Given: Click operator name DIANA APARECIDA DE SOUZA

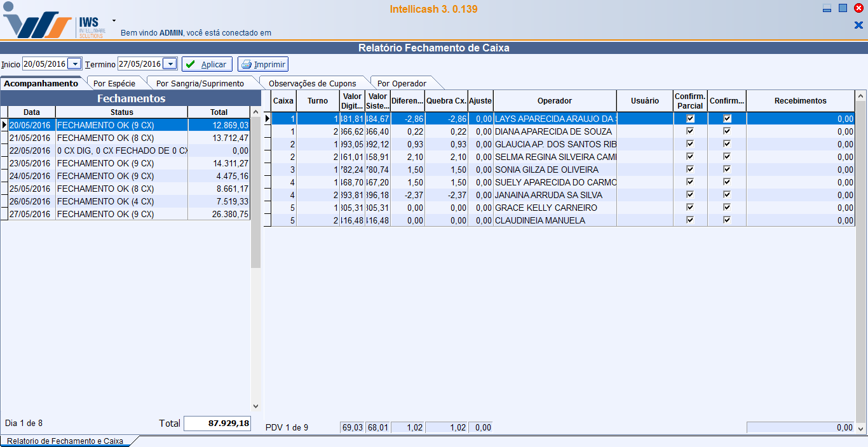Looking at the screenshot, I should tap(553, 131).
